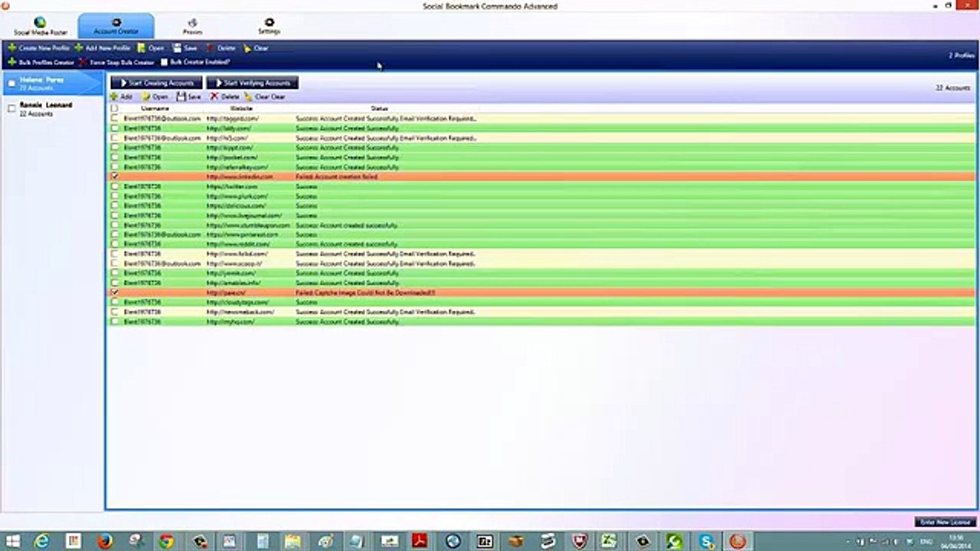The width and height of the screenshot is (980, 551).
Task: Select the Account Creator tab
Action: click(x=116, y=26)
